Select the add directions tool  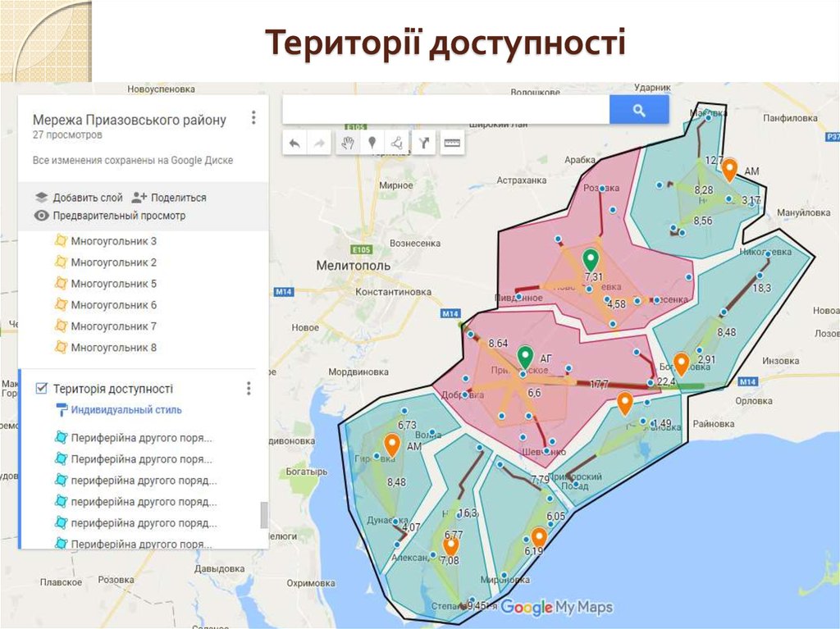[x=424, y=142]
